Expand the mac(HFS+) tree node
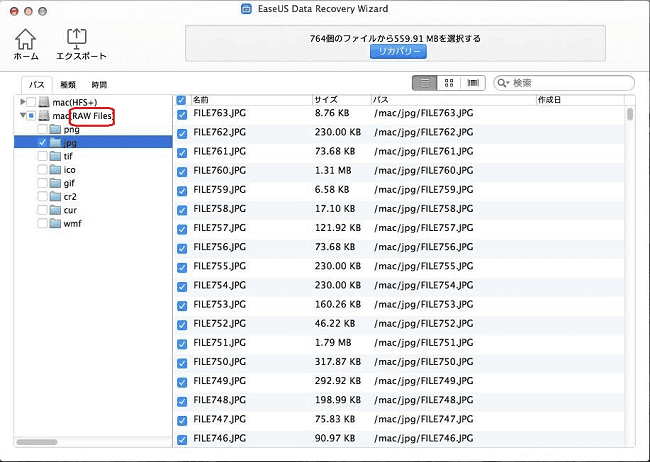Viewport: 650px width, 462px height. pyautogui.click(x=23, y=102)
